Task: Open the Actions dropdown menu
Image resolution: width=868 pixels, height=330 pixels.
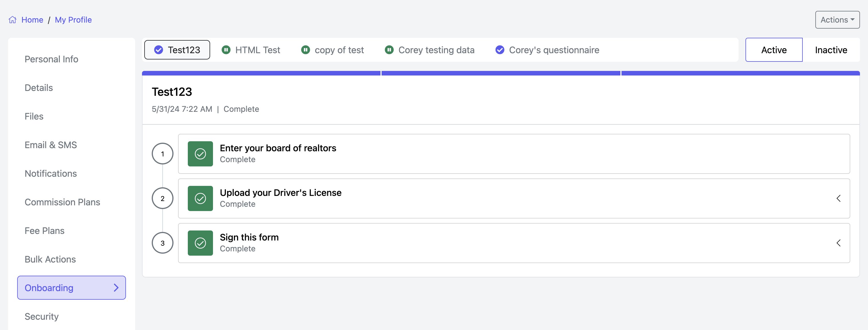Action: pos(837,20)
